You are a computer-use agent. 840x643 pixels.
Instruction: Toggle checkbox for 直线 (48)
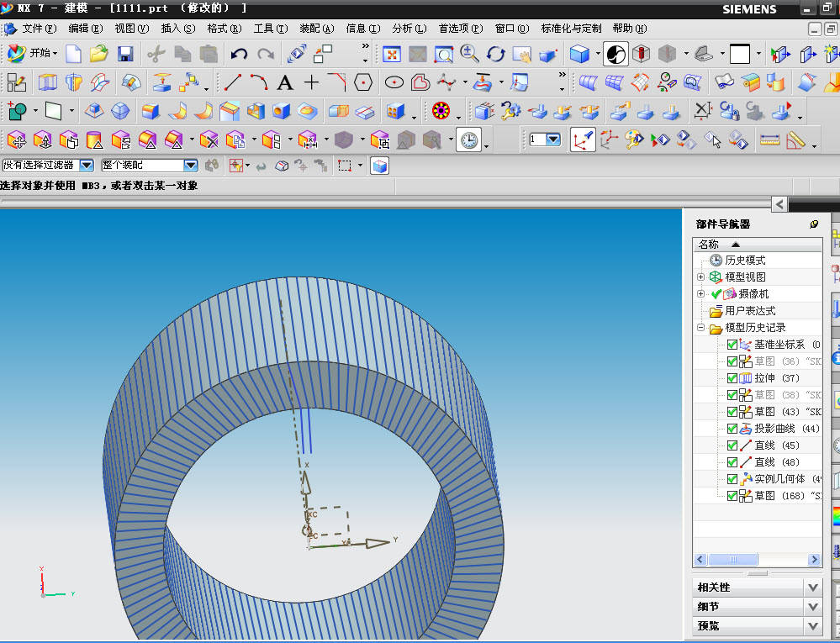[732, 462]
